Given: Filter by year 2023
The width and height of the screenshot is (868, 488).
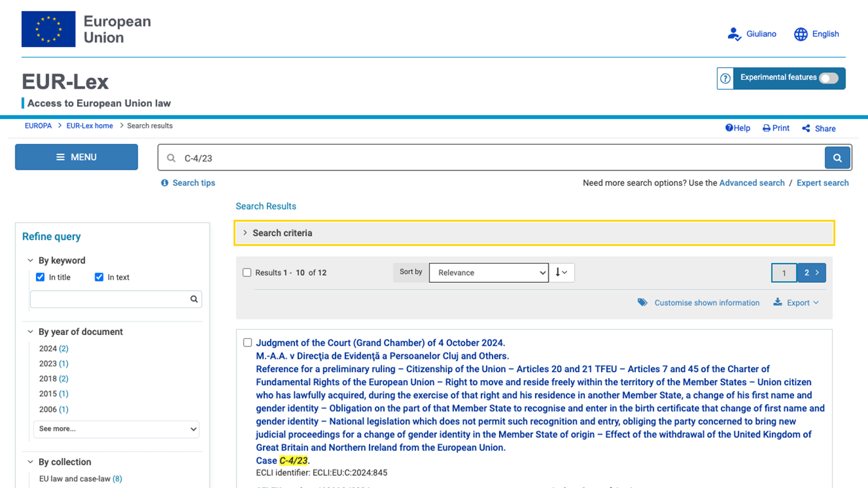Looking at the screenshot, I should (x=53, y=364).
